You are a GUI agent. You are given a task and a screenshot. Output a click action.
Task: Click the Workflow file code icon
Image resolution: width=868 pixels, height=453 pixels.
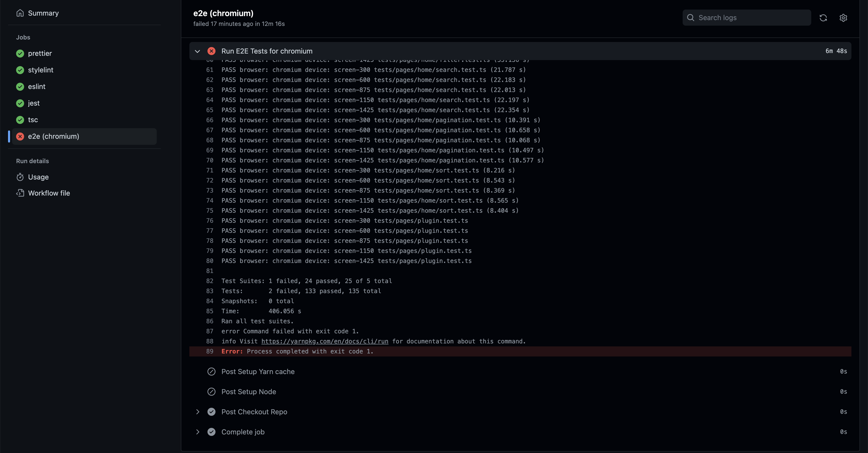click(x=20, y=193)
